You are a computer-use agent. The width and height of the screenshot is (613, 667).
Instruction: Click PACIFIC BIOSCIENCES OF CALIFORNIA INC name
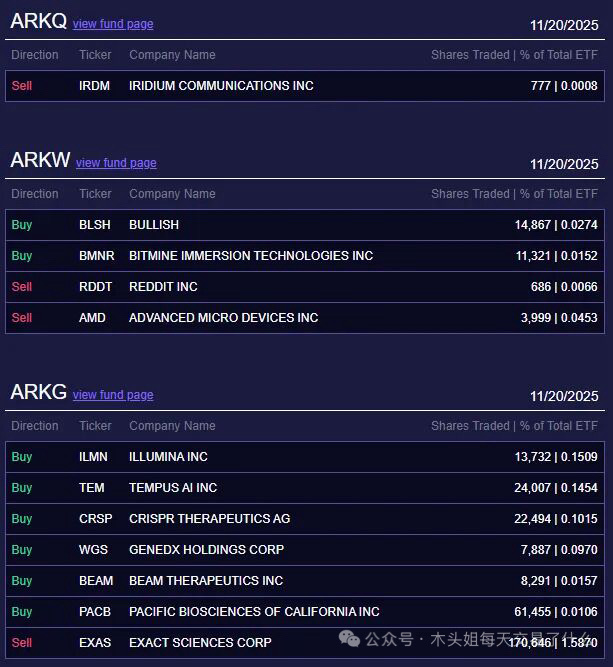[x=254, y=613]
